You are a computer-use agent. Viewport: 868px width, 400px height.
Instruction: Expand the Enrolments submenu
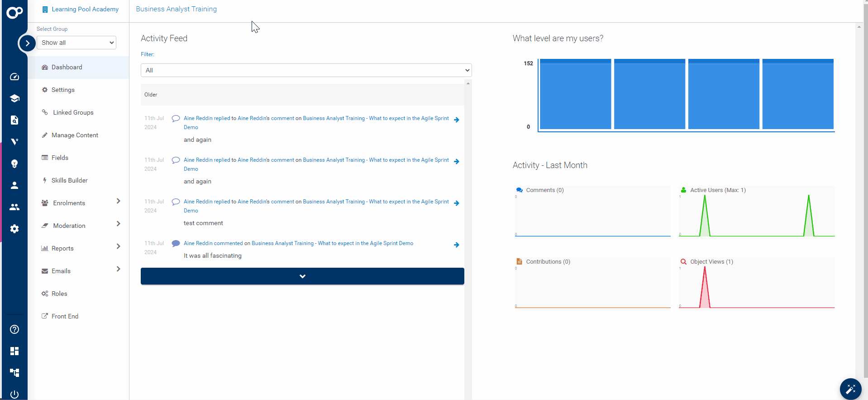[118, 201]
